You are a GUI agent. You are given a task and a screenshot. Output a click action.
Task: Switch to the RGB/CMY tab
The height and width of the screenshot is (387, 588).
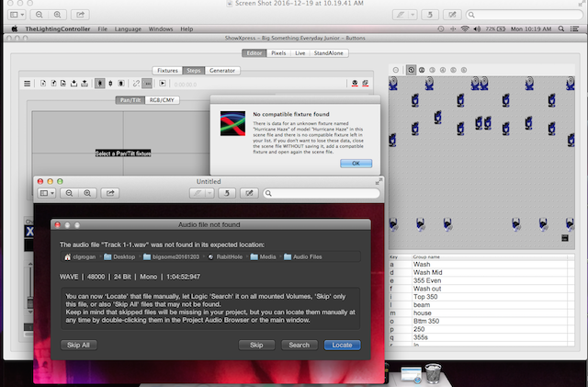[162, 100]
